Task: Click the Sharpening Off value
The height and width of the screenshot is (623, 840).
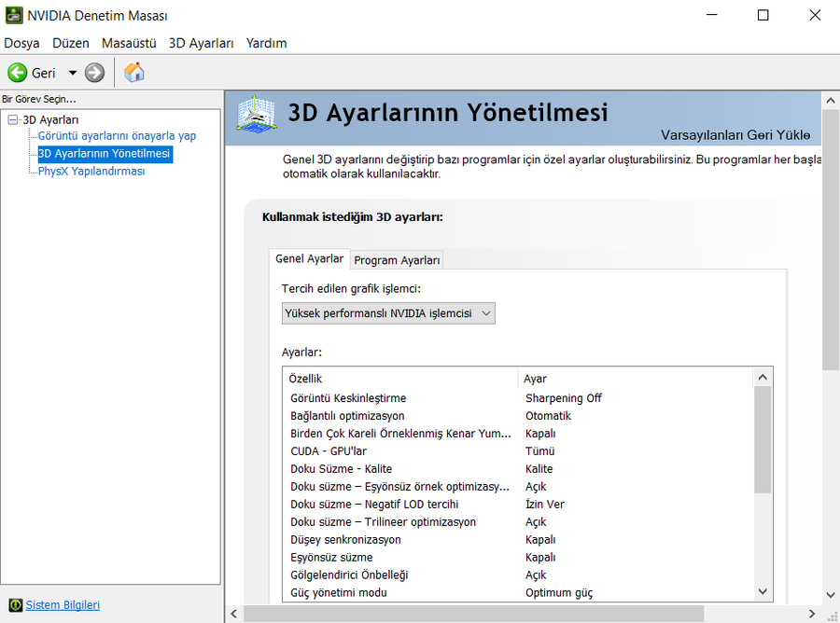Action: point(563,398)
